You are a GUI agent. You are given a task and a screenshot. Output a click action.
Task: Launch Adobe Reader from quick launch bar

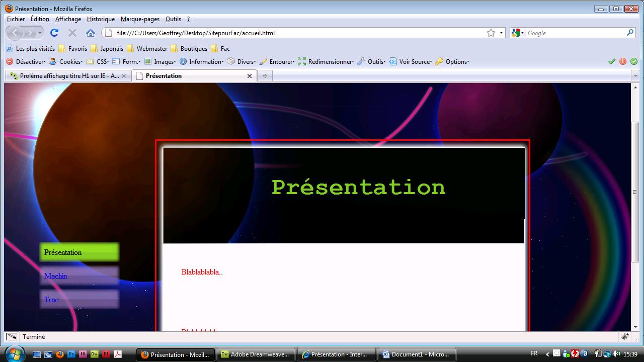(118, 354)
